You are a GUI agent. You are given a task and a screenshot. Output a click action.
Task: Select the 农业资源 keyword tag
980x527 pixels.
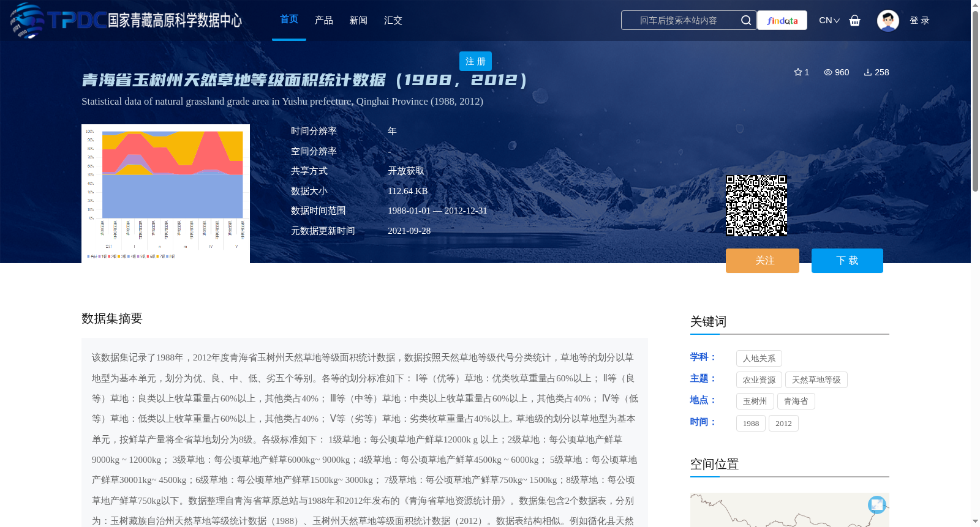759,380
